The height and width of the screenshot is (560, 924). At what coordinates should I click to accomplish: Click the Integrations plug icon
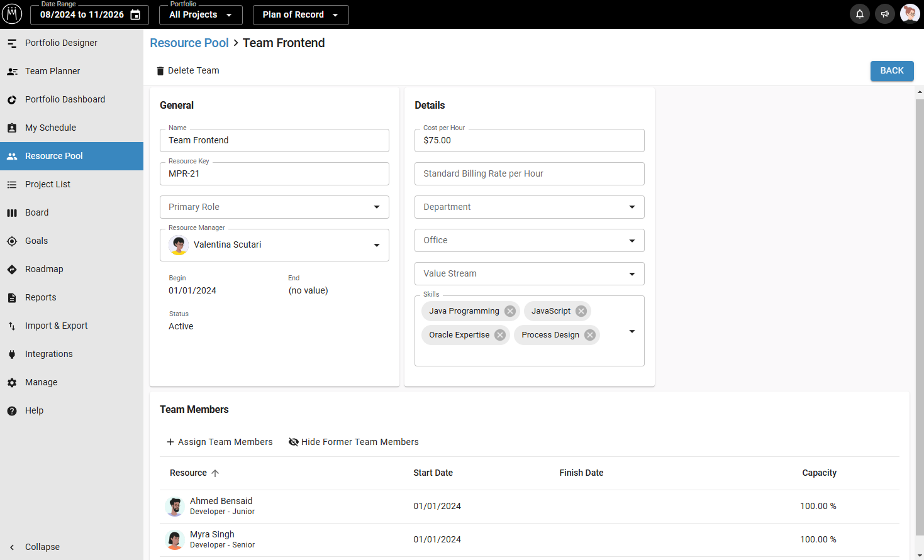[12, 354]
